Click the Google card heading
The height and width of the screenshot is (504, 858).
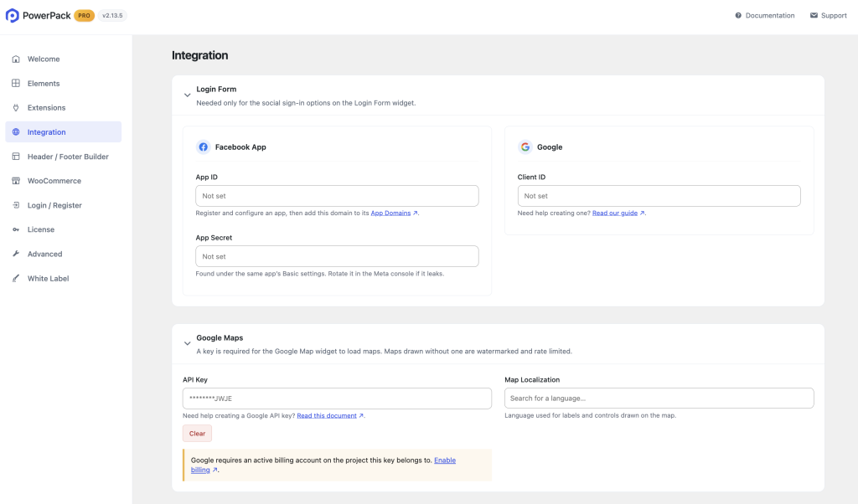550,147
